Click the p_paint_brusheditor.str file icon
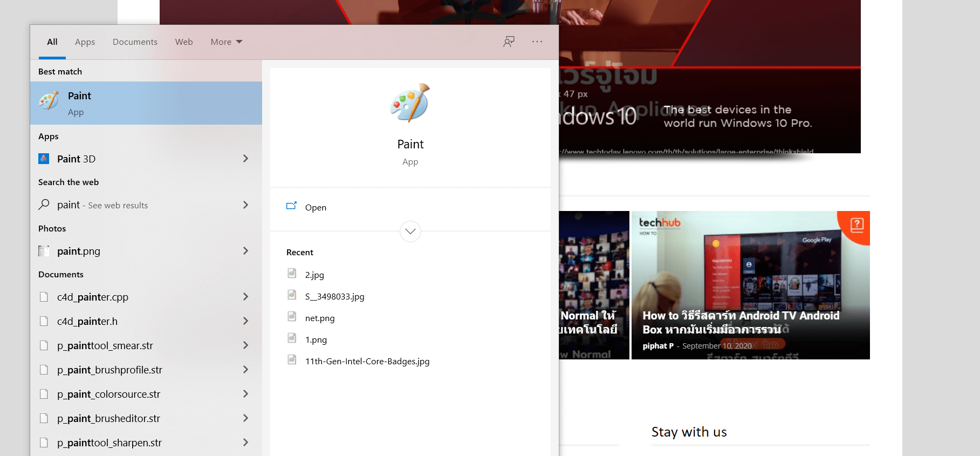Image resolution: width=980 pixels, height=456 pixels. pyautogui.click(x=44, y=418)
